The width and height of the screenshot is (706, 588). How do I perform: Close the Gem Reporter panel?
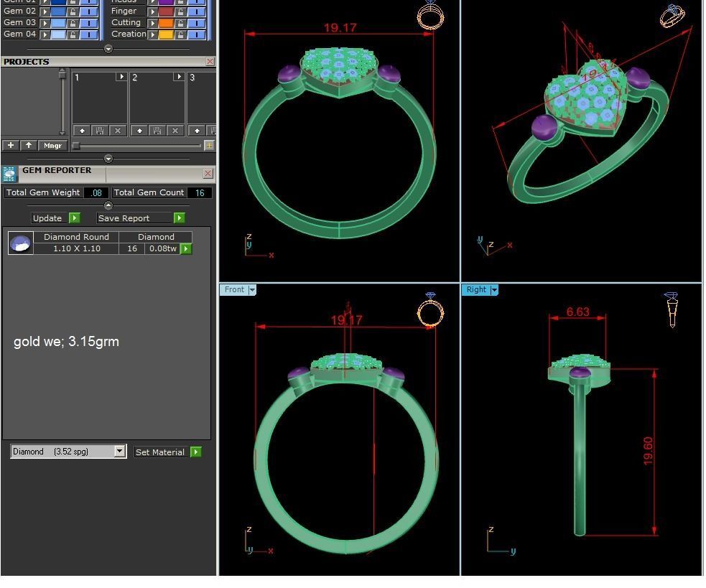(208, 173)
